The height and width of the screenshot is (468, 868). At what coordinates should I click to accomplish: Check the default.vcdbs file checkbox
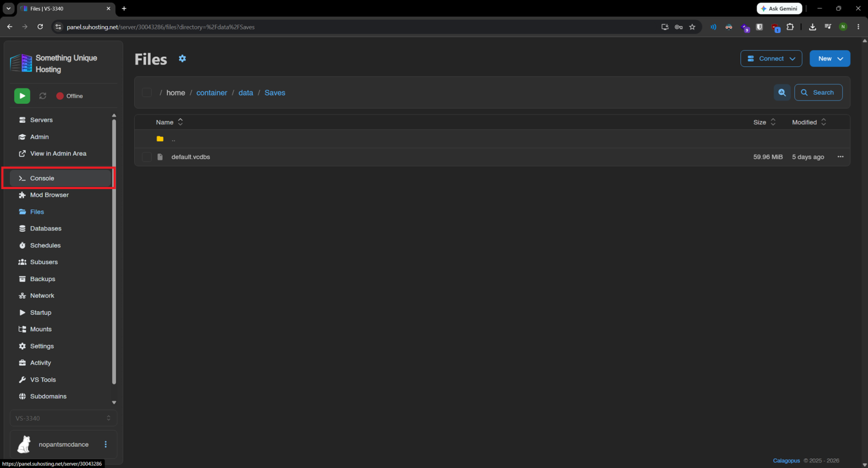(147, 157)
